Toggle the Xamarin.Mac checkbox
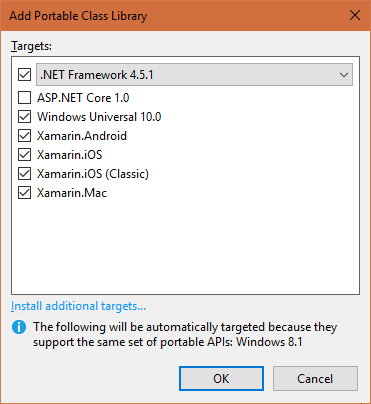The width and height of the screenshot is (371, 404). (x=24, y=193)
